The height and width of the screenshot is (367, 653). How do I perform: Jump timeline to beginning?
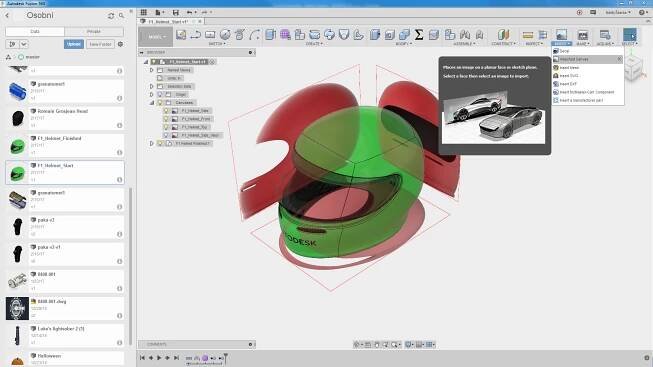[142, 358]
